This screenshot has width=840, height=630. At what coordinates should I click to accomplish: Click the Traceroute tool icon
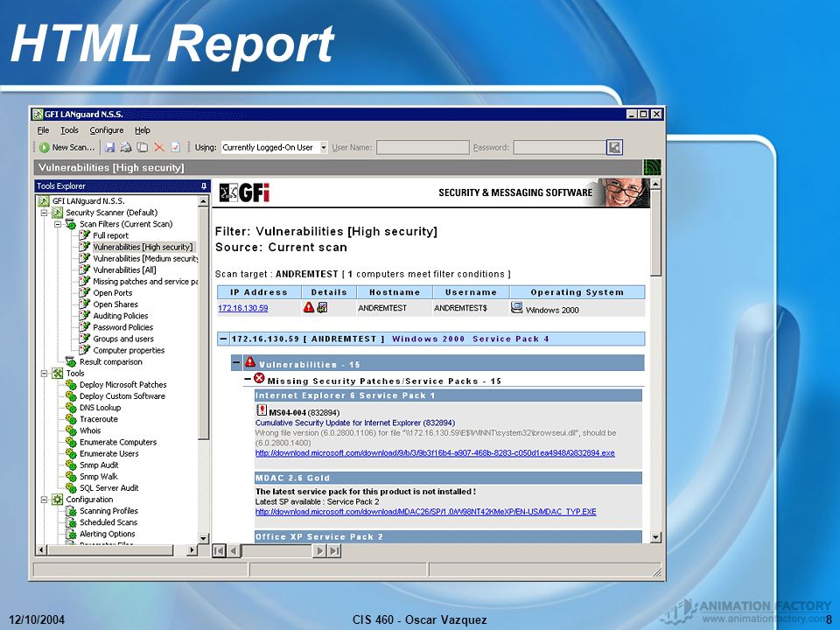(71, 419)
